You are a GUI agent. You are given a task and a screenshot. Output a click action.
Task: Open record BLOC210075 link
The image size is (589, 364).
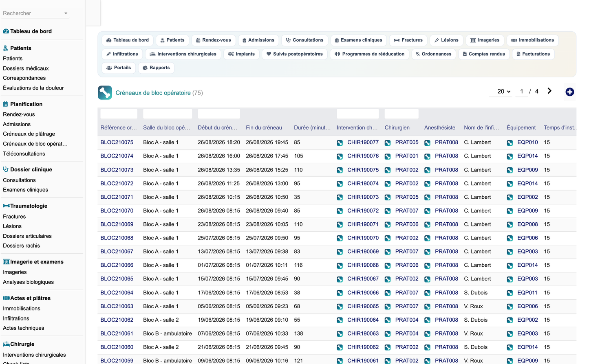[x=117, y=143]
